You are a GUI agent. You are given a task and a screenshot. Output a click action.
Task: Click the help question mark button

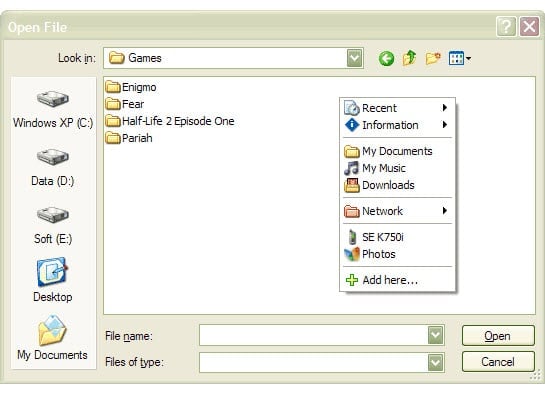click(506, 26)
